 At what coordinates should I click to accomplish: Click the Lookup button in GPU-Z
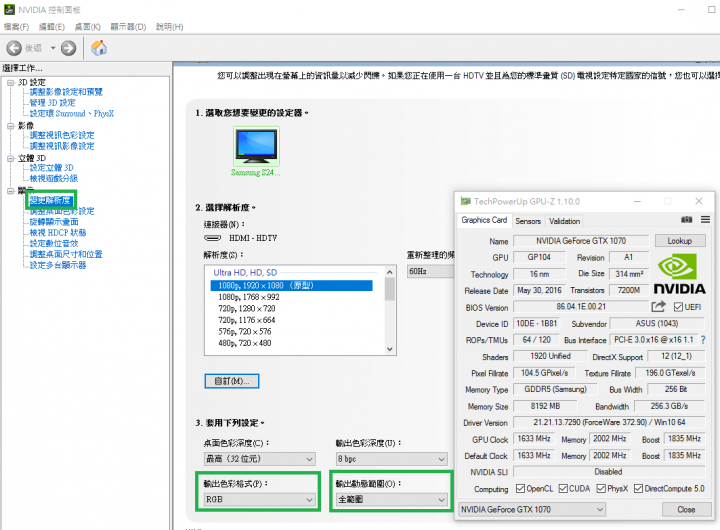(680, 241)
